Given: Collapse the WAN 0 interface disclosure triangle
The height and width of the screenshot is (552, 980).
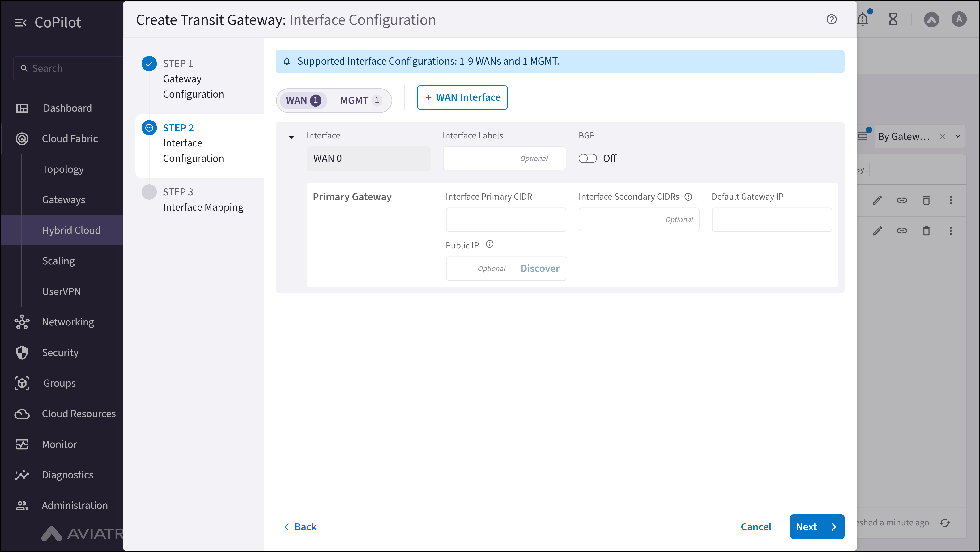Looking at the screenshot, I should pyautogui.click(x=291, y=137).
